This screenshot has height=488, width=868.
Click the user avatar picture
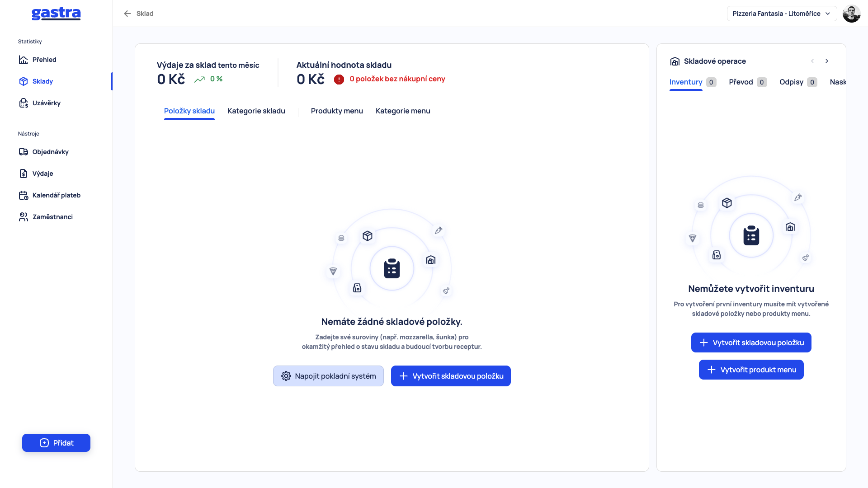(x=851, y=14)
